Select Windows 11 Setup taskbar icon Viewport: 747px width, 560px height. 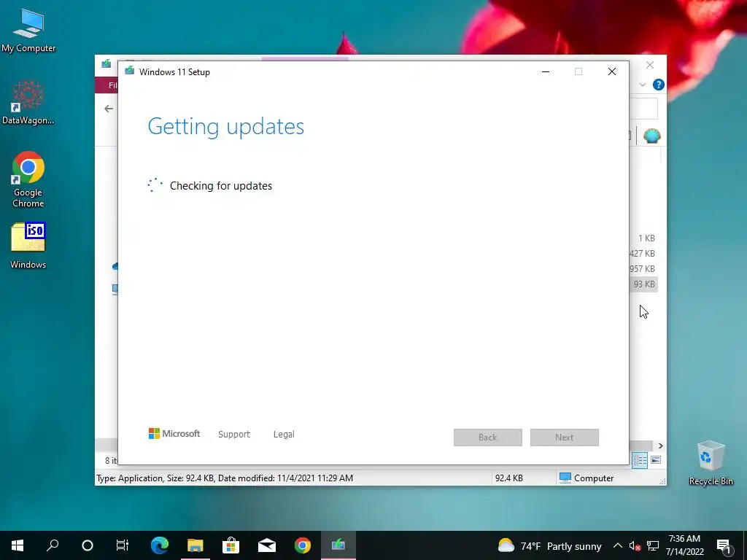(x=338, y=545)
